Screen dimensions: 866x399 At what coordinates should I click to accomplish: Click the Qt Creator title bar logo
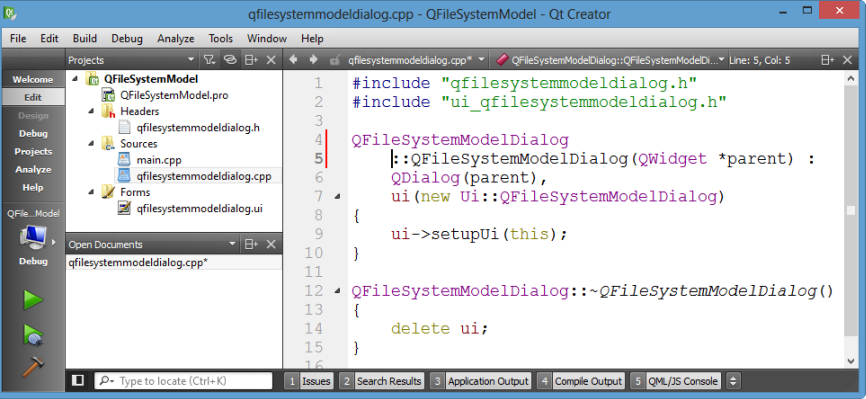click(x=10, y=13)
